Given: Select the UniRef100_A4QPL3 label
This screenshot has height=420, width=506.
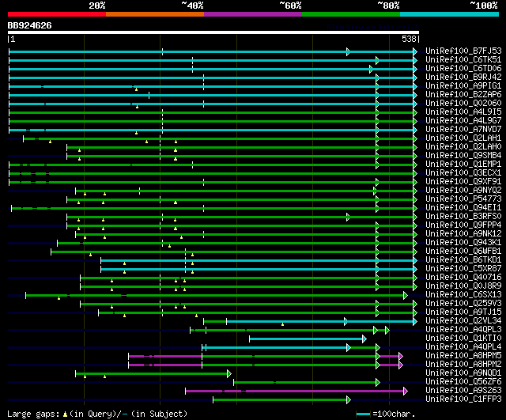Looking at the screenshot, I should pyautogui.click(x=463, y=330).
